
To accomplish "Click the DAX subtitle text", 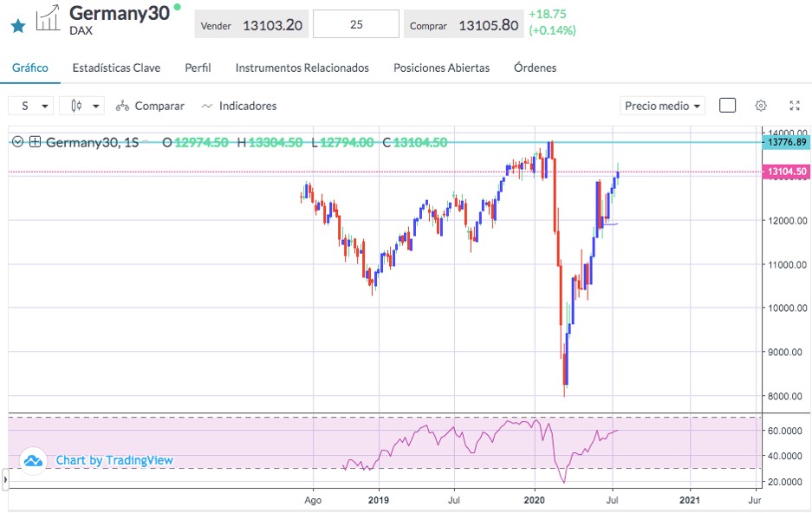I will pyautogui.click(x=81, y=30).
